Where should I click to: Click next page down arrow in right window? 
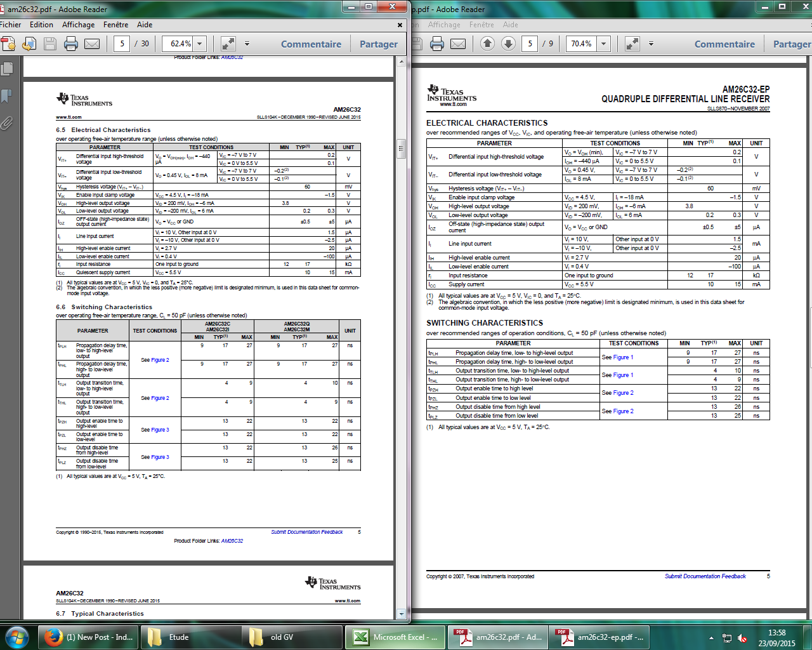[x=508, y=43]
